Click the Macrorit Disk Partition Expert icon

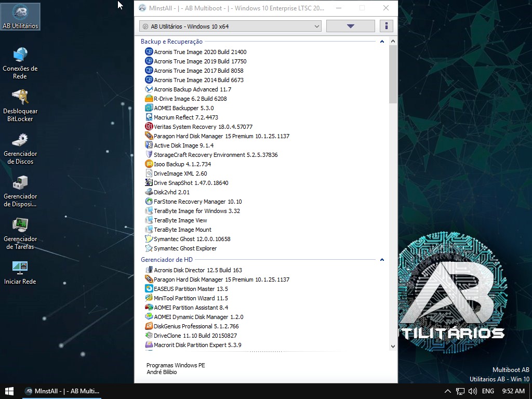[149, 345]
